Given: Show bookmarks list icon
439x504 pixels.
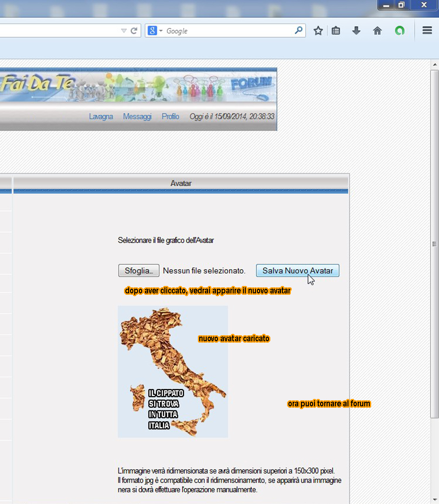Looking at the screenshot, I should 336,31.
